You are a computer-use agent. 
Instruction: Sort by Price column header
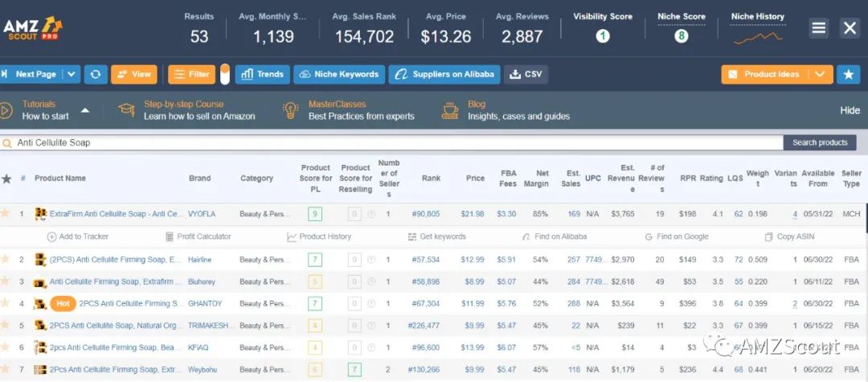click(x=475, y=179)
